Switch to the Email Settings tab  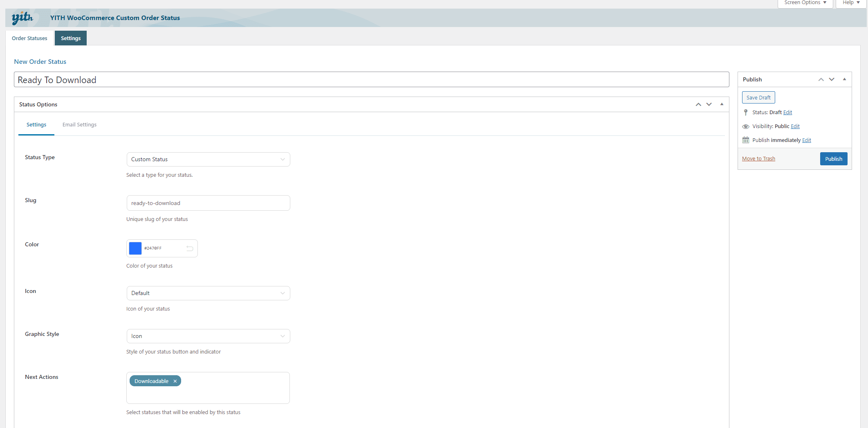79,124
